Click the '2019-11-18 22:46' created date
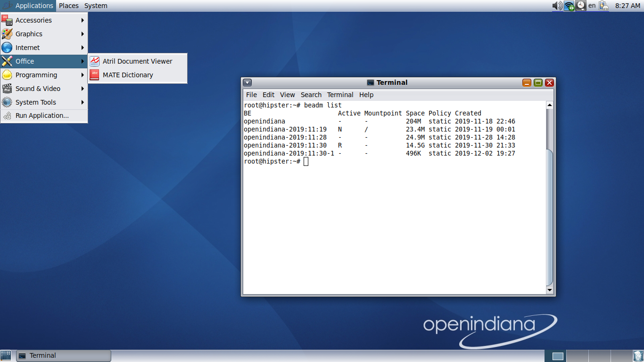644x362 pixels. point(485,121)
